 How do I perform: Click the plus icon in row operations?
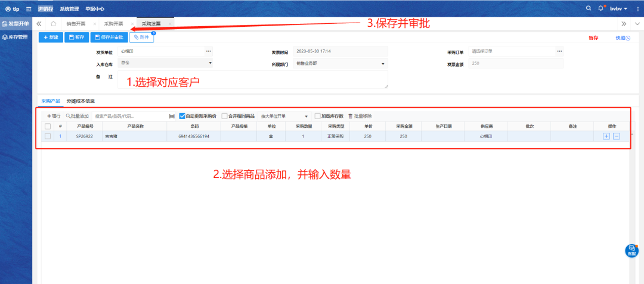point(606,136)
